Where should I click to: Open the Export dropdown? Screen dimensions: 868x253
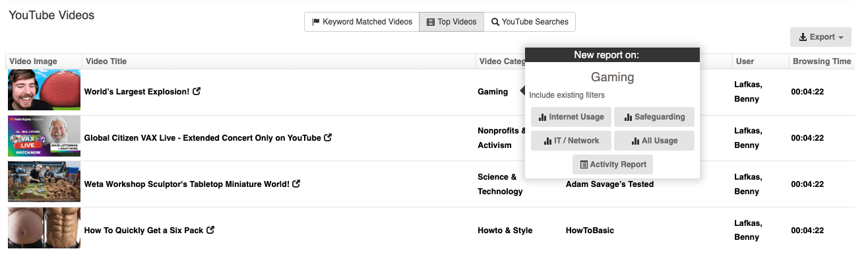coord(821,37)
